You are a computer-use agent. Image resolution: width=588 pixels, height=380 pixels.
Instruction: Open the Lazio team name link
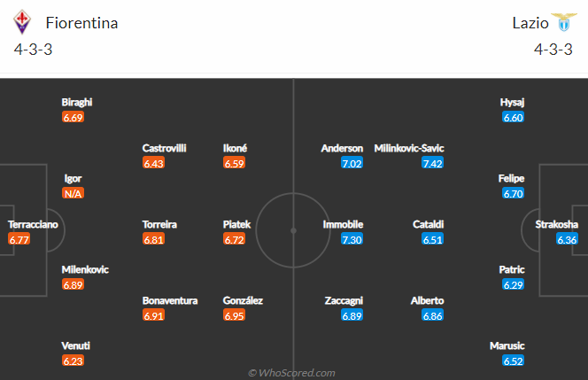(x=530, y=23)
